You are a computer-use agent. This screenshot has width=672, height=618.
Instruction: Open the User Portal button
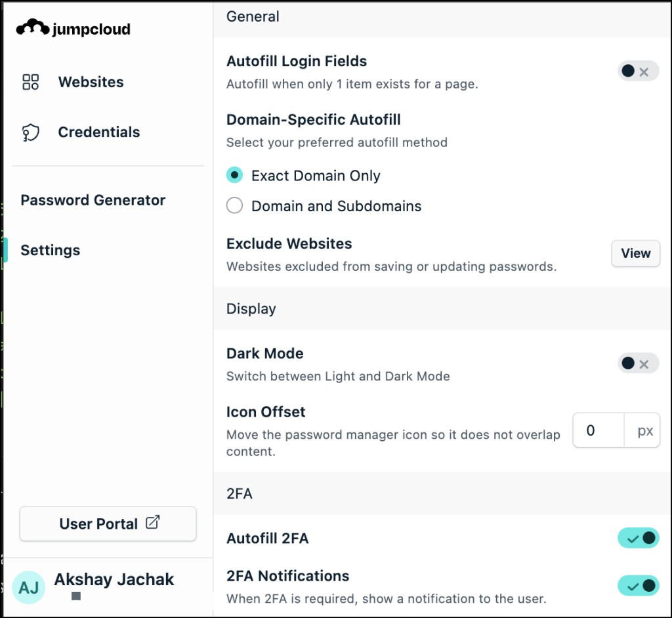click(108, 524)
